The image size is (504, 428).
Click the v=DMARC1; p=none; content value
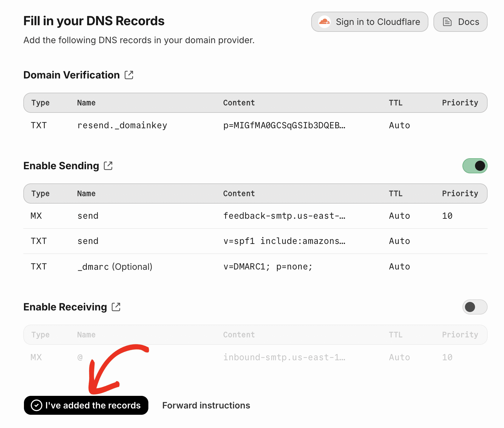tap(268, 267)
